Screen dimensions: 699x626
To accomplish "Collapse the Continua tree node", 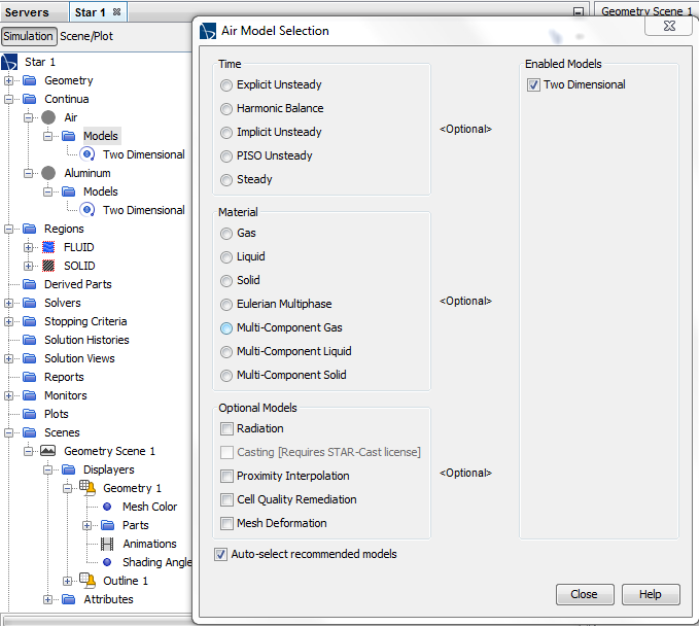I will pos(8,99).
